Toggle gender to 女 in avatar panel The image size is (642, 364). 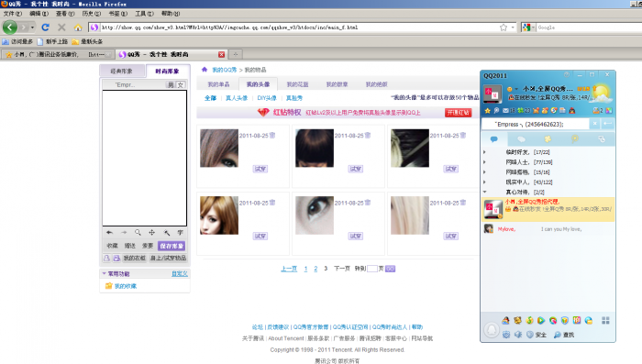[x=180, y=84]
